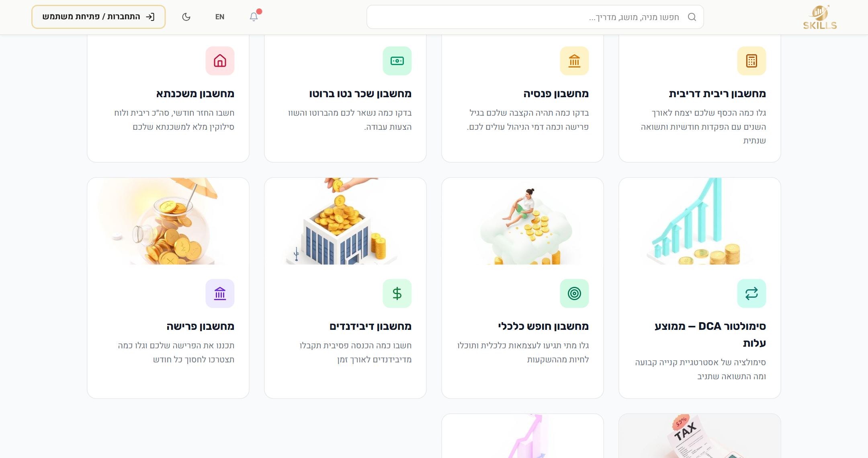Screen dimensions: 868x458
Task: Click description 'חשבו החזר חודשי'
Action: 174,120
